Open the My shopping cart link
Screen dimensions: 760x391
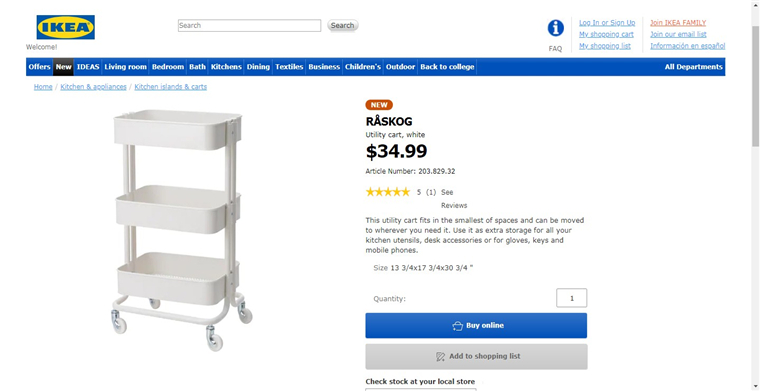pos(606,34)
